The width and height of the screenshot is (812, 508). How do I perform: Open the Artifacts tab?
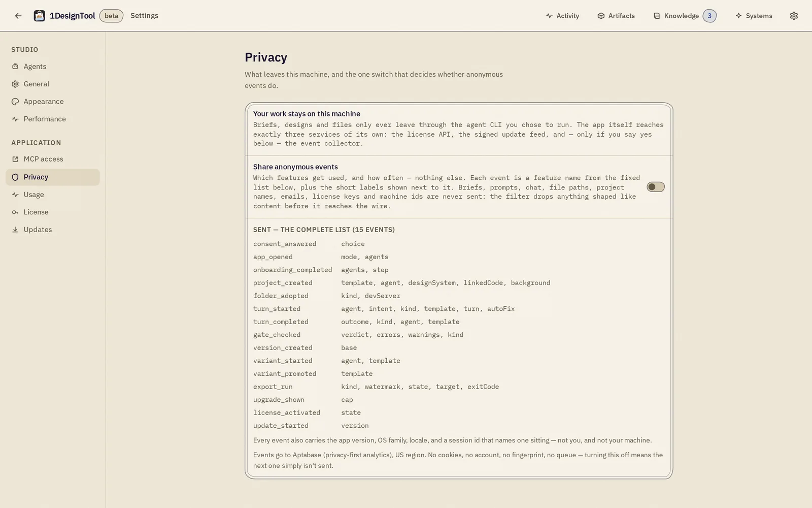pyautogui.click(x=616, y=16)
